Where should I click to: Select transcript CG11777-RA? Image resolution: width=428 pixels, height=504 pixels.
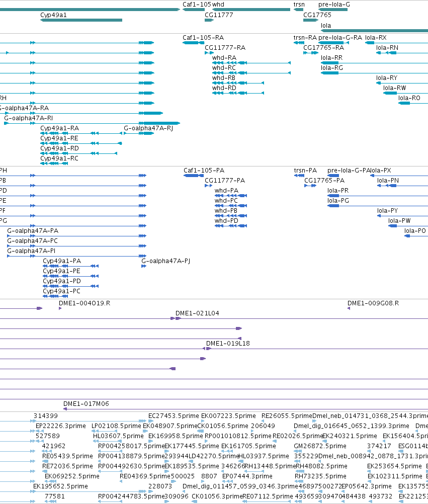pyautogui.click(x=225, y=48)
